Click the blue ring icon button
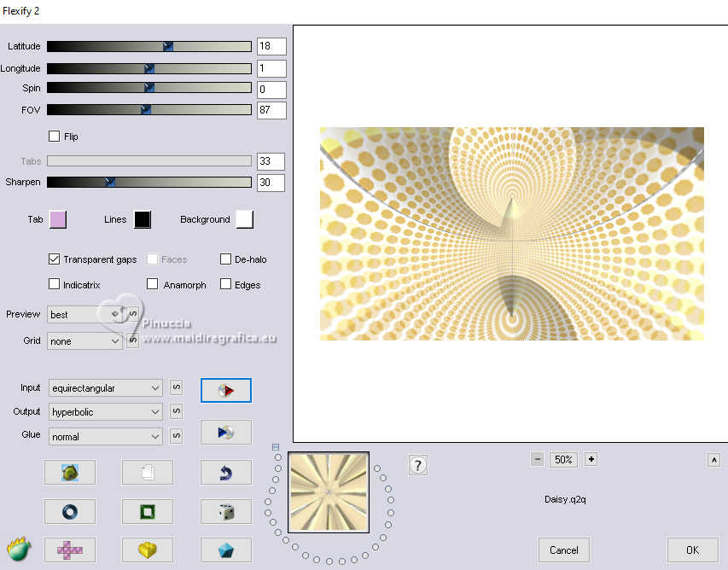This screenshot has height=570, width=728. coord(70,511)
